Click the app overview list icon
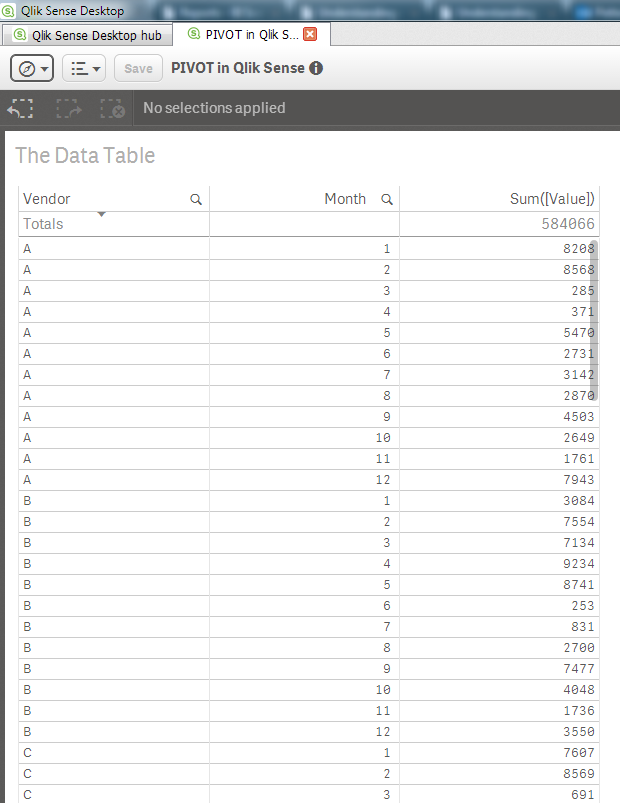This screenshot has width=620, height=803. pyautogui.click(x=78, y=68)
